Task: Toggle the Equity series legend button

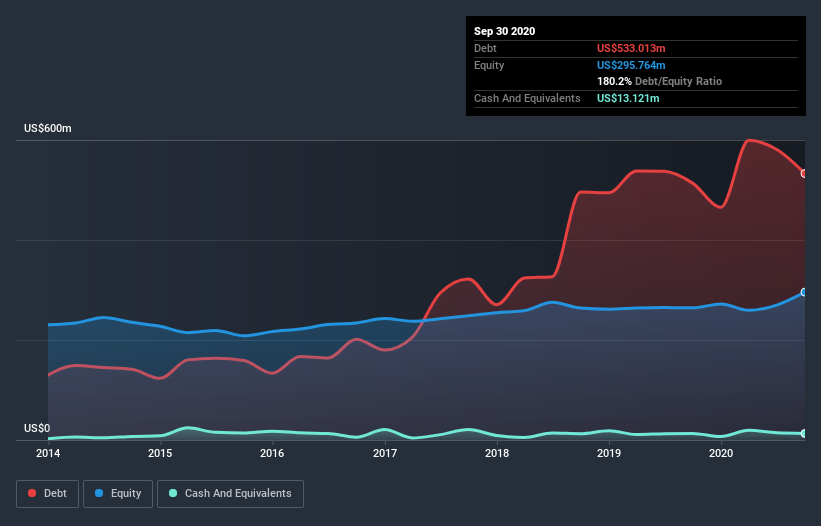Action: [x=118, y=494]
